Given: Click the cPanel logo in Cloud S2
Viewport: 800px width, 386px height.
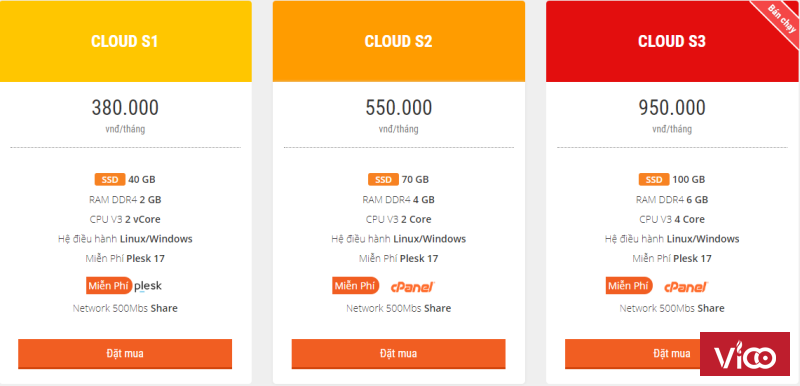Looking at the screenshot, I should coord(413,287).
